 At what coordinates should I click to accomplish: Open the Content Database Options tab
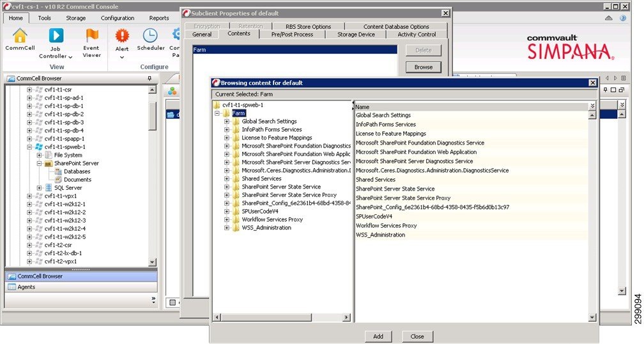396,26
